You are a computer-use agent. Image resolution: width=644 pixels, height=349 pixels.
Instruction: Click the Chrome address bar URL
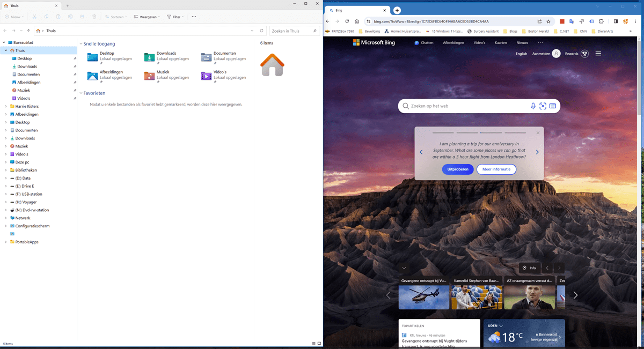point(431,21)
